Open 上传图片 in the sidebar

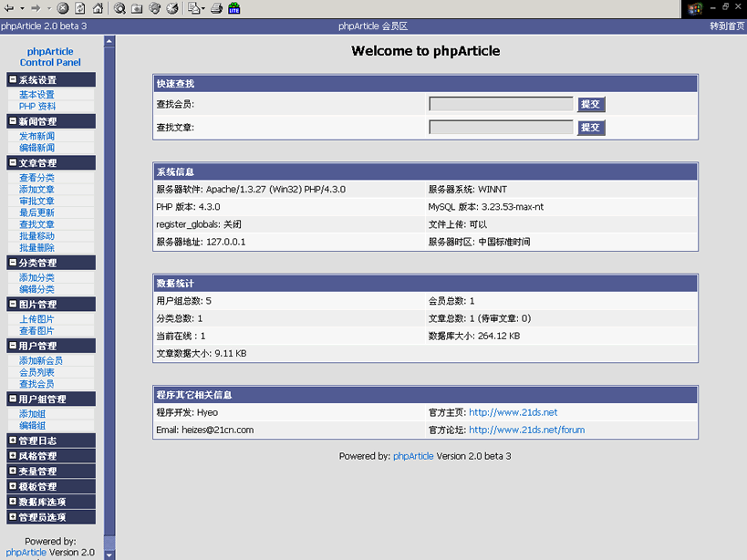pyautogui.click(x=36, y=319)
